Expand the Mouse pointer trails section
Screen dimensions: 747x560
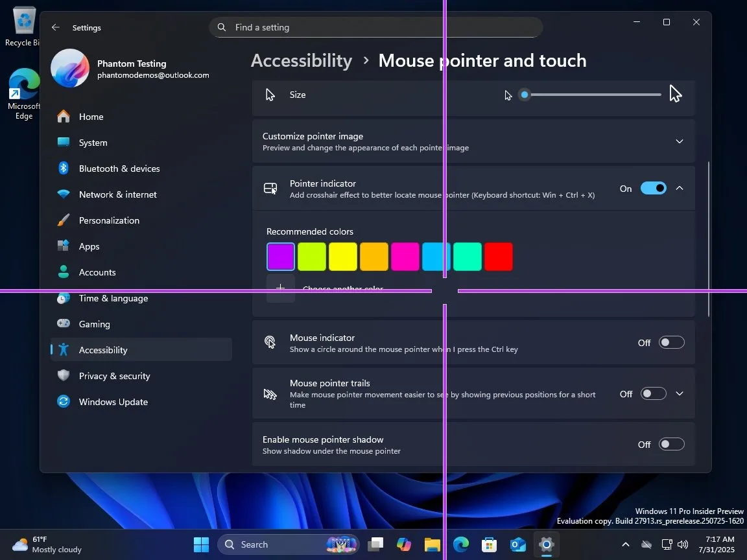click(x=680, y=393)
